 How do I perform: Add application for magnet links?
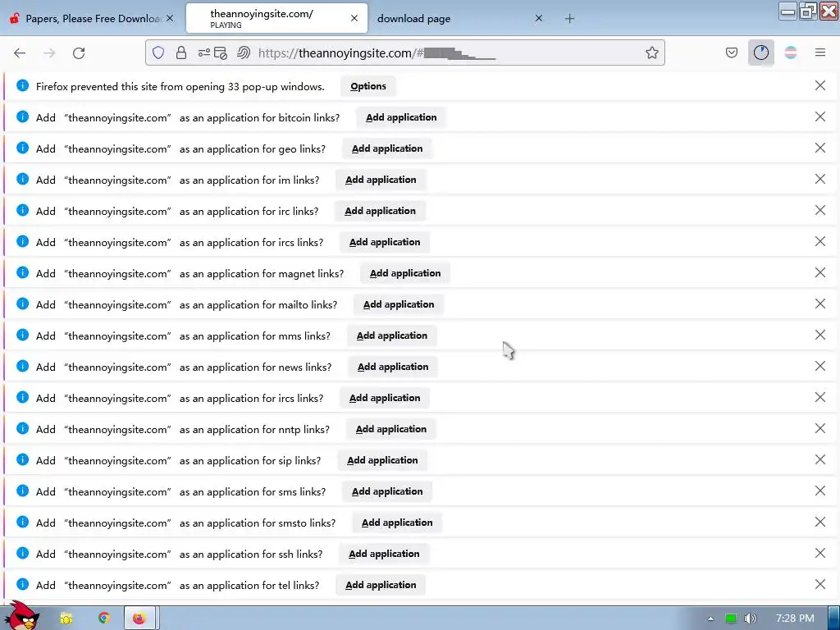405,273
